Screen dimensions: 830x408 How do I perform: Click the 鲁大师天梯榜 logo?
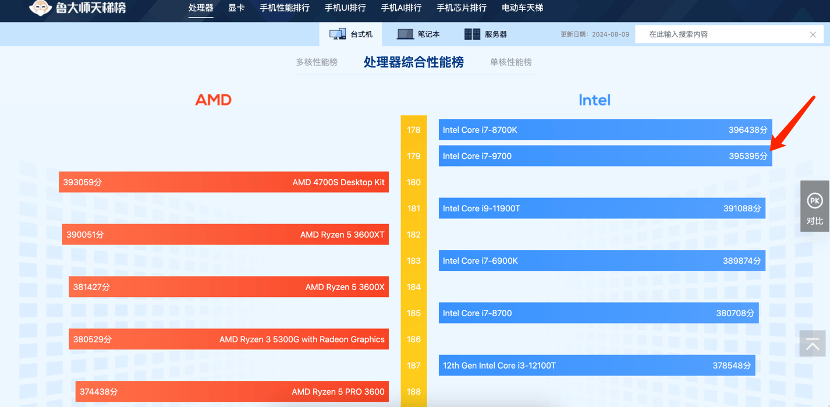coord(77,8)
